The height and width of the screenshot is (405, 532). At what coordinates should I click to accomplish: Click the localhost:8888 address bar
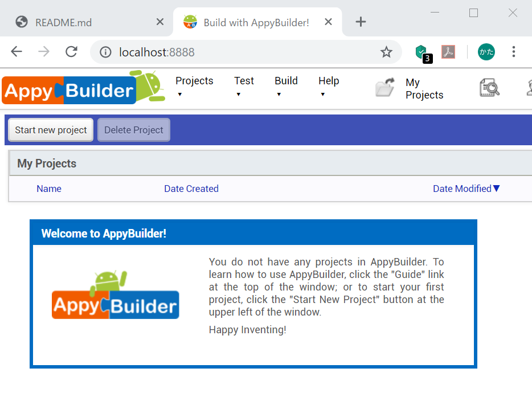[x=246, y=52]
